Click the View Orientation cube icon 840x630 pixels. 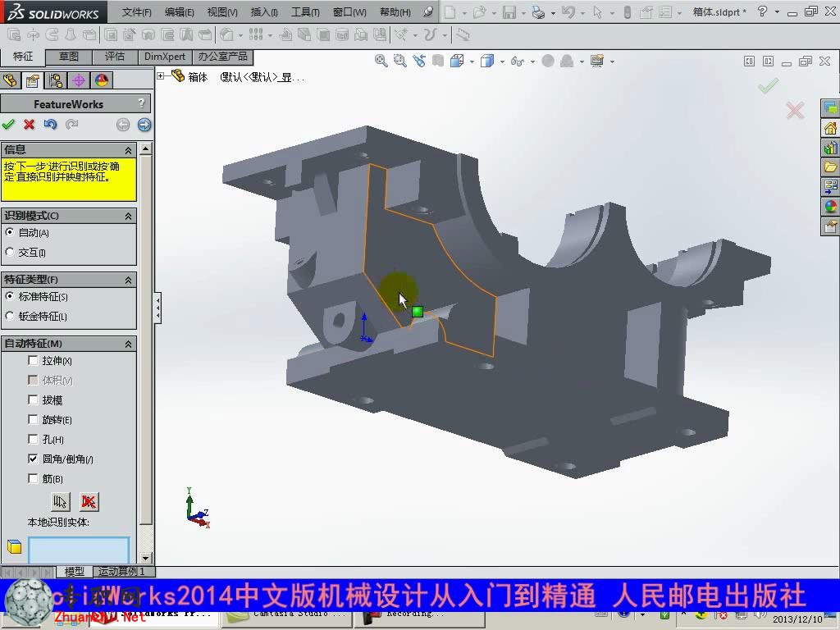pos(457,61)
